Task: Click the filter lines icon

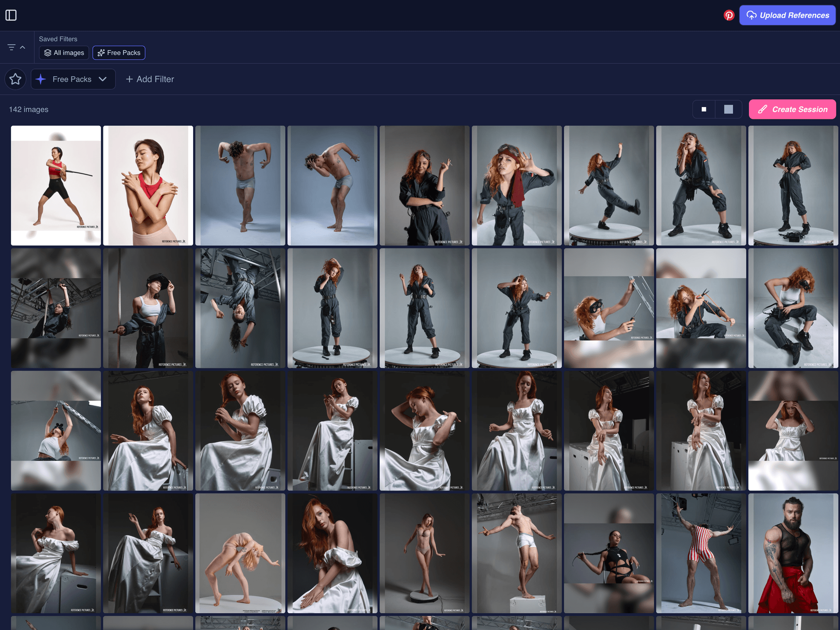Action: click(11, 47)
